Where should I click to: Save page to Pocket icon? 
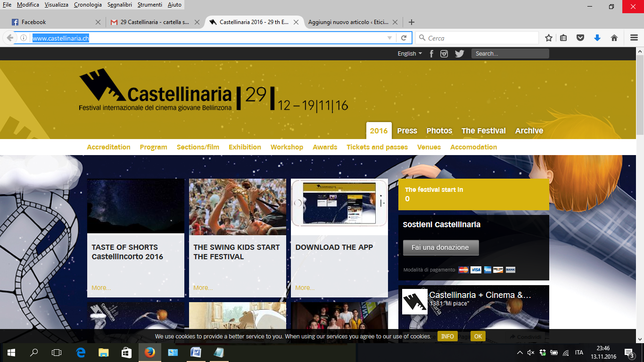click(x=581, y=38)
